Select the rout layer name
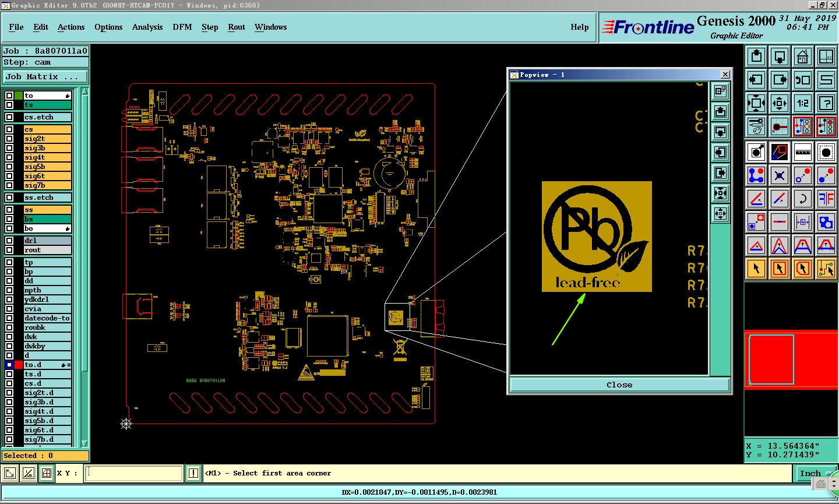This screenshot has height=504, width=839. click(x=48, y=250)
